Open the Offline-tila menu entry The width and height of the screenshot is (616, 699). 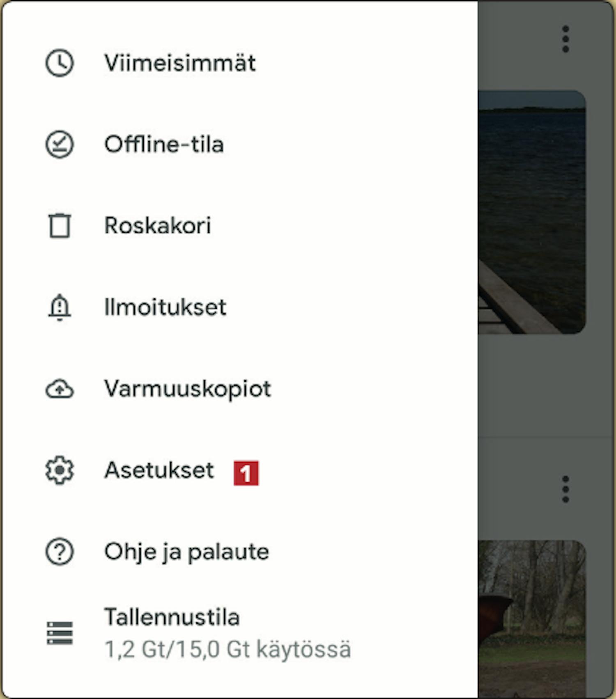[240, 144]
